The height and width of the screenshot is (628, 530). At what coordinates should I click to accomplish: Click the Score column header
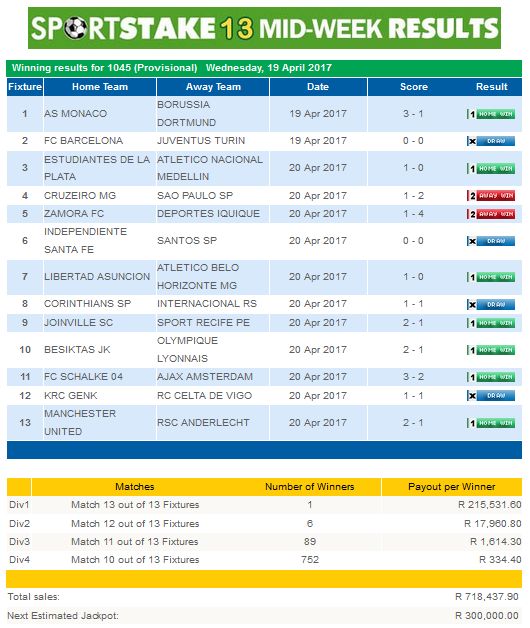coord(414,87)
